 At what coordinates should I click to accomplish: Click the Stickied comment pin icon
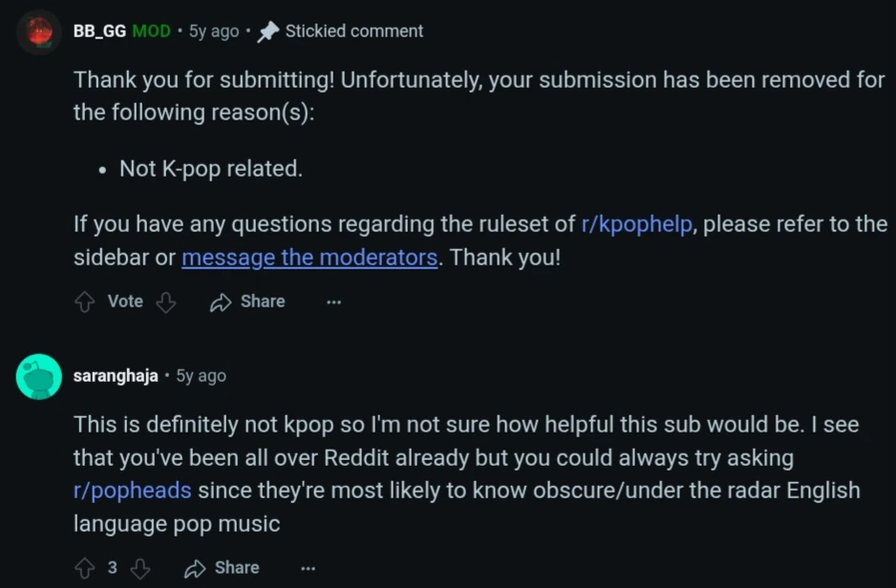268,31
